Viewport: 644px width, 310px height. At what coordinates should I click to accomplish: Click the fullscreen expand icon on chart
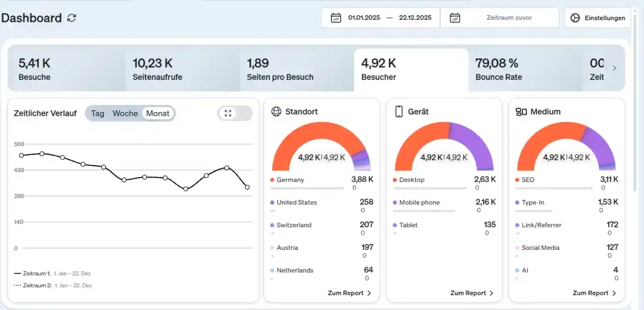click(228, 113)
